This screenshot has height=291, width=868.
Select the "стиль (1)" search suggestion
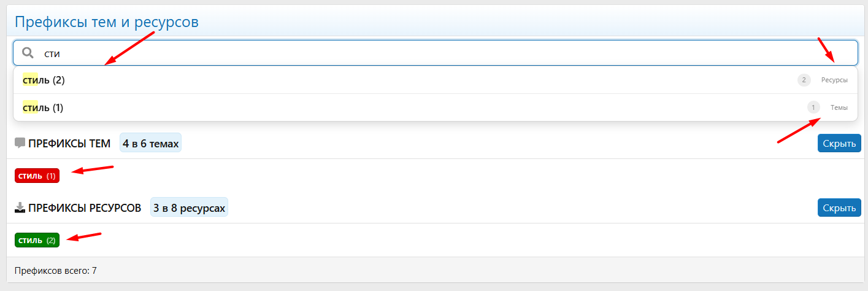coord(44,108)
